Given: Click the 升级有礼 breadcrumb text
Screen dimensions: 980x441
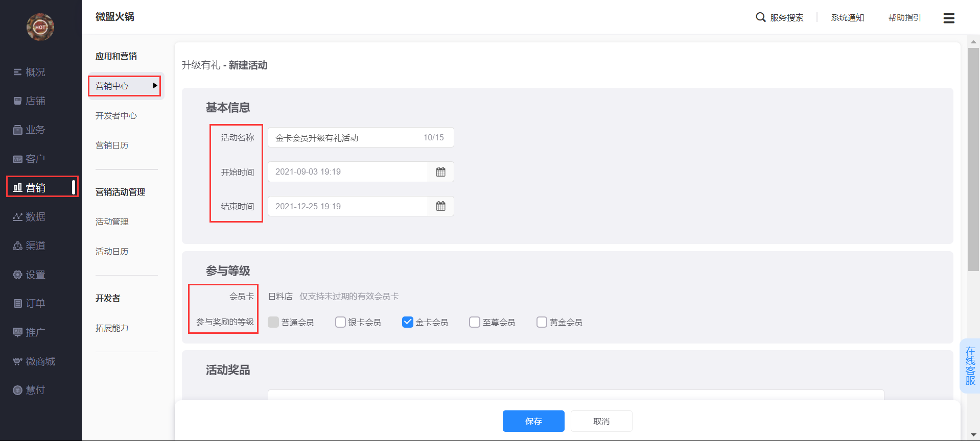Looking at the screenshot, I should point(201,65).
